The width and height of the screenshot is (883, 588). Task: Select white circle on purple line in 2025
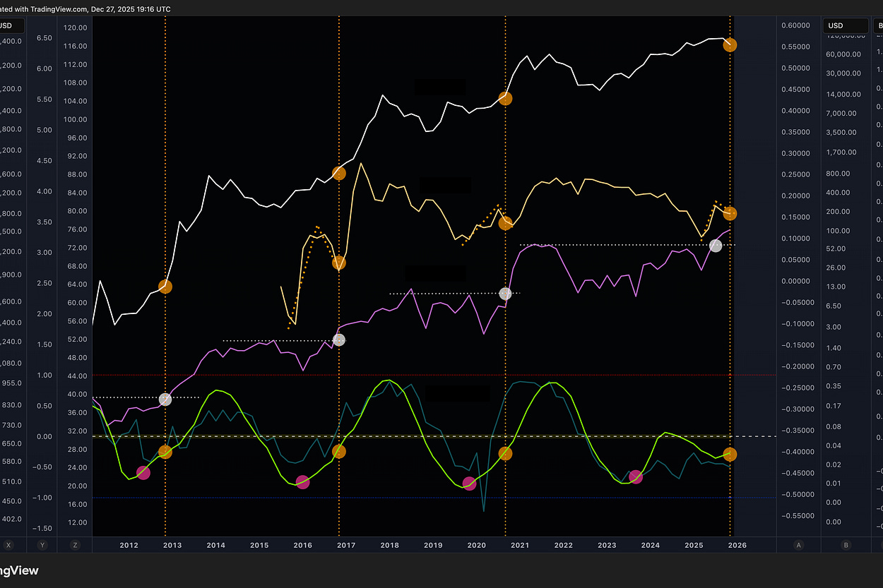[x=716, y=246]
